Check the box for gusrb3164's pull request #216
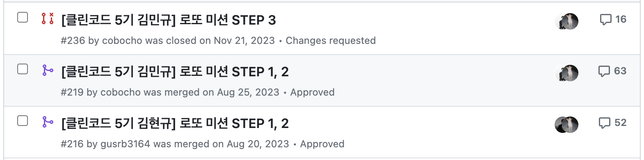The height and width of the screenshot is (160, 644). pyautogui.click(x=23, y=121)
